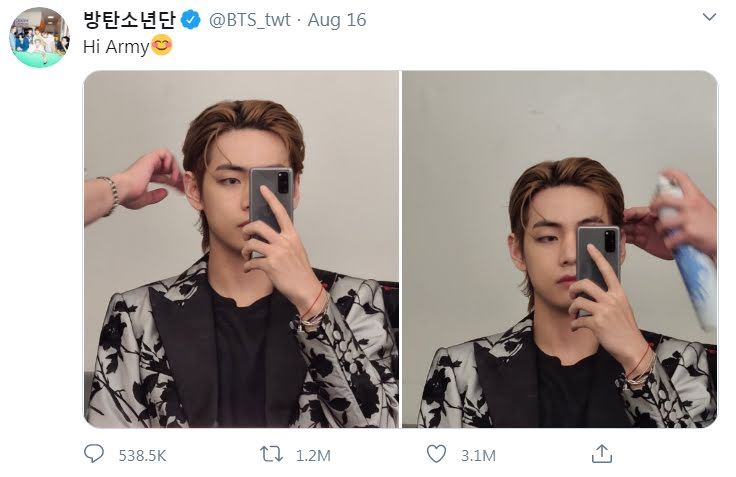736x477 pixels.
Task: Click the reply speech bubble icon
Action: [94, 454]
